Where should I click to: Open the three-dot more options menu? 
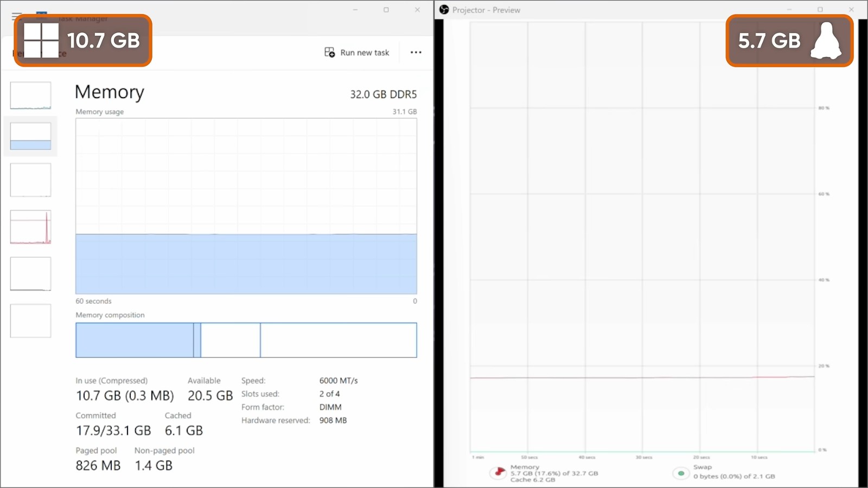[x=416, y=52]
